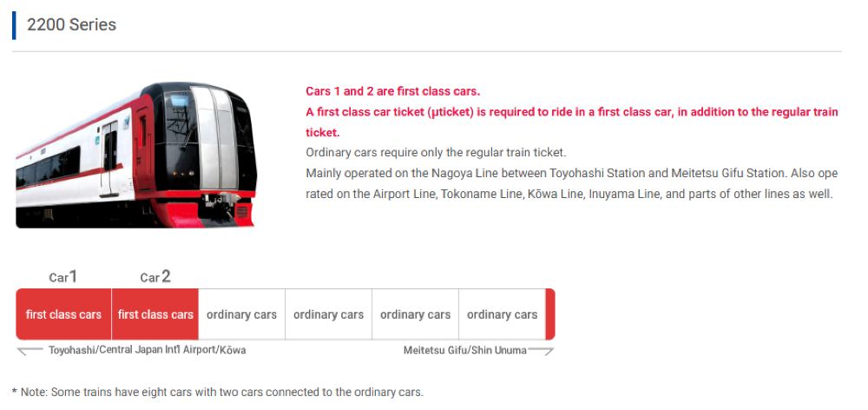
Task: Click the right arrow line after Shin Unuma
Action: 541,350
